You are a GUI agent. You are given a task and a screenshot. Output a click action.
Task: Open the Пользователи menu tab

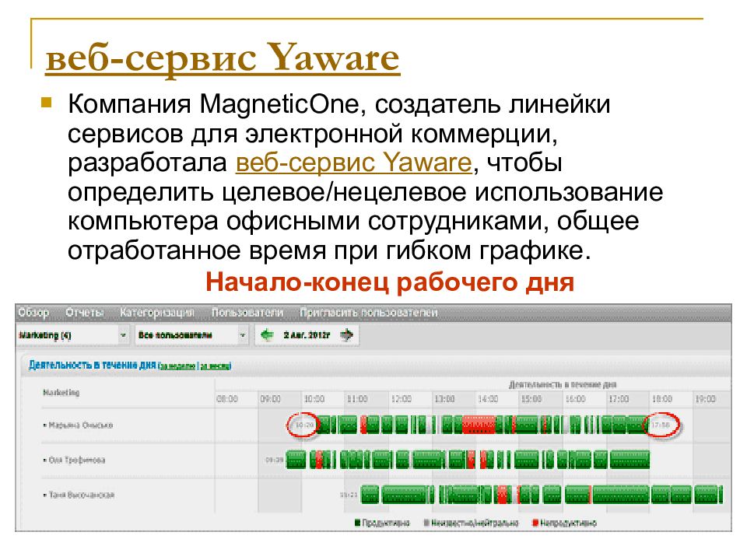tap(247, 313)
